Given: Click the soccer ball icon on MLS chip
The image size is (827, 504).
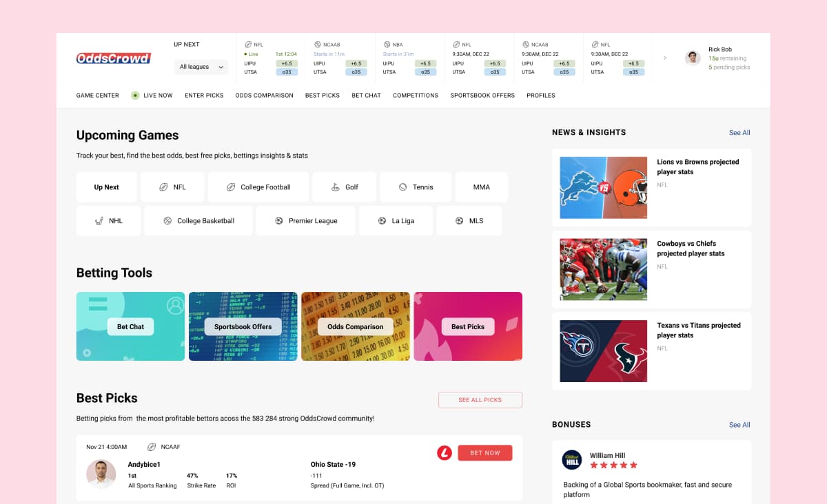Looking at the screenshot, I should [460, 221].
